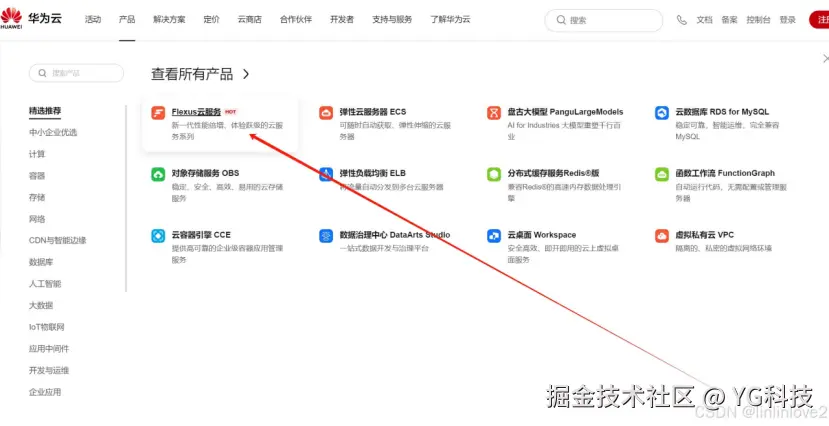Open the 产品 menu
This screenshot has height=426, width=829.
pos(127,20)
